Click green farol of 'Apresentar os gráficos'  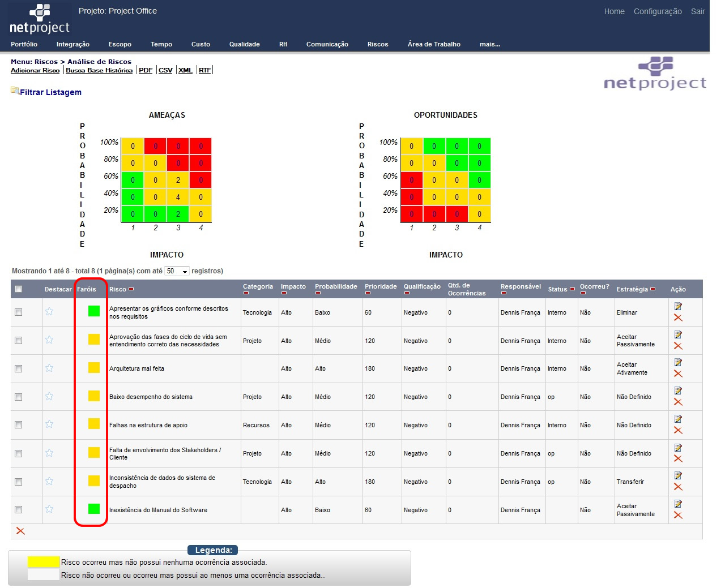94,311
